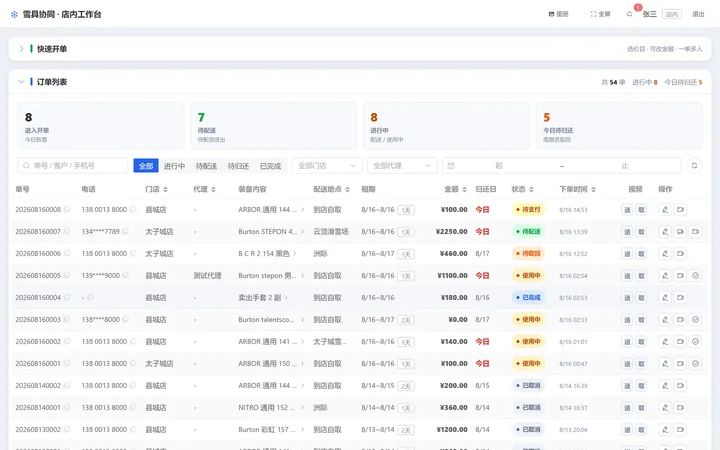Screen dimensions: 720x450
Task: Click the 已完成 status tag of order 202608160004
Action: point(528,298)
